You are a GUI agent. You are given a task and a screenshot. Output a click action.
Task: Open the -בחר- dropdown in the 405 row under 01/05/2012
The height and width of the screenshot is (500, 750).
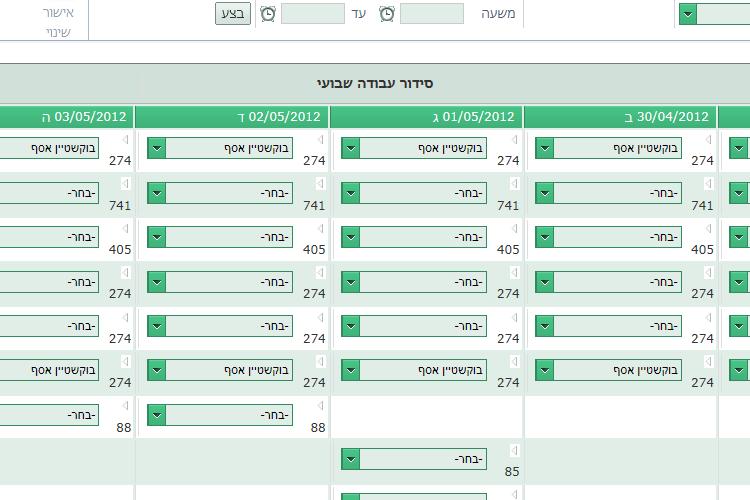[350, 237]
